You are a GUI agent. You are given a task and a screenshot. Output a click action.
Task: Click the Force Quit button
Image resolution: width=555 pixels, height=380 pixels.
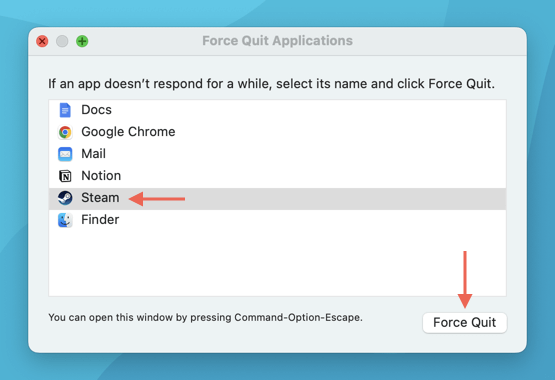tap(464, 323)
